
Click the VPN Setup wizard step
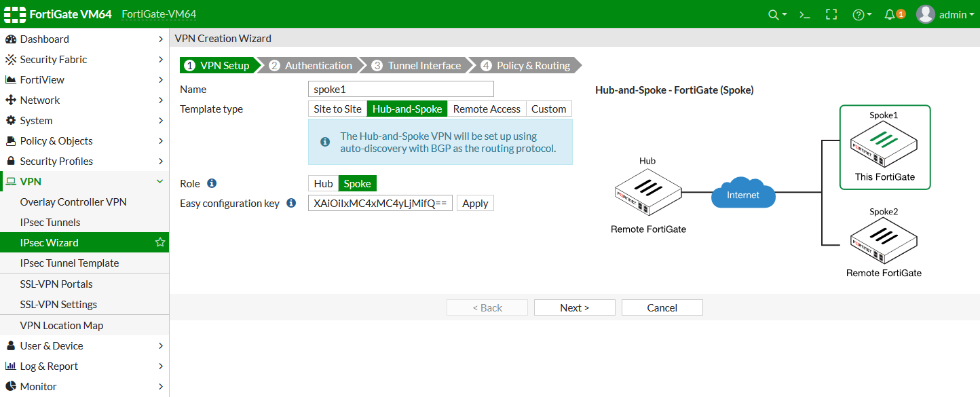219,66
